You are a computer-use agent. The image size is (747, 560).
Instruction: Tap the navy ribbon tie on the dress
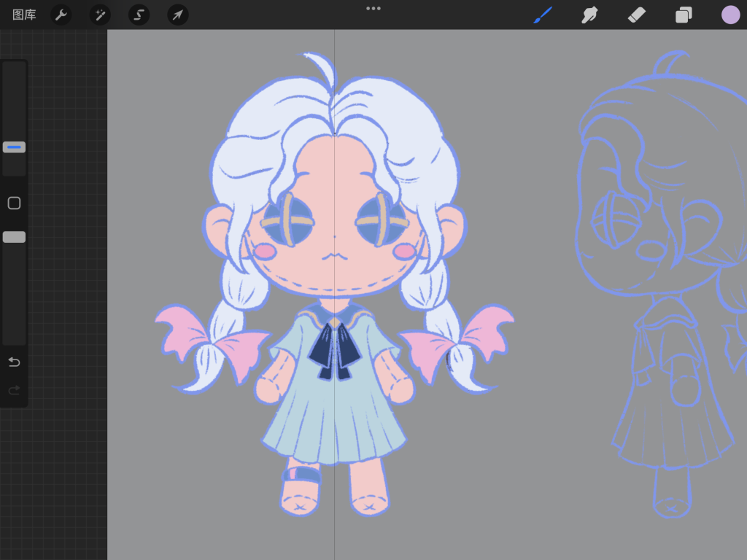pyautogui.click(x=334, y=350)
